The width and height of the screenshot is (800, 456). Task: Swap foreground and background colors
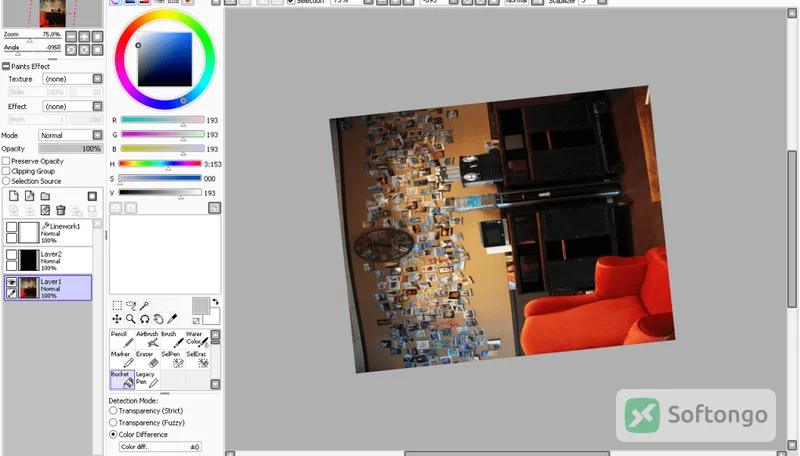tap(215, 301)
